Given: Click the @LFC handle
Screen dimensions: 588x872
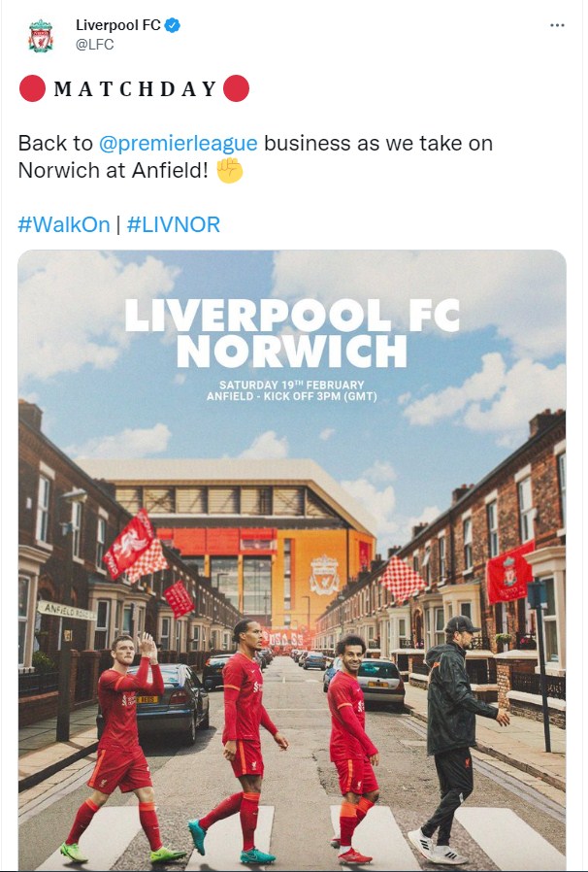Looking at the screenshot, I should (x=94, y=44).
